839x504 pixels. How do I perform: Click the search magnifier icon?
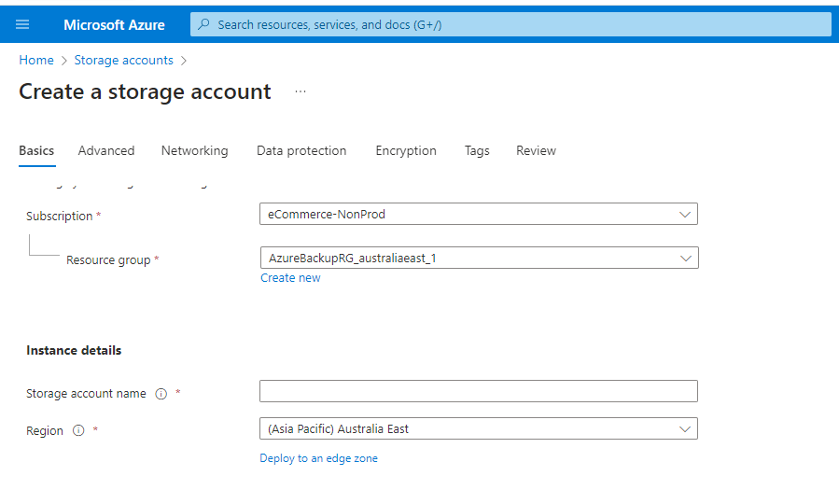[x=203, y=24]
